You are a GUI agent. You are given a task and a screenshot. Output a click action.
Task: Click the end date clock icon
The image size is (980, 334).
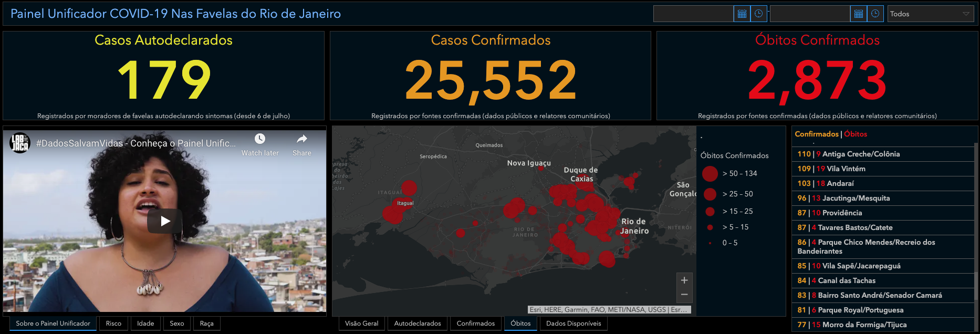tap(875, 14)
